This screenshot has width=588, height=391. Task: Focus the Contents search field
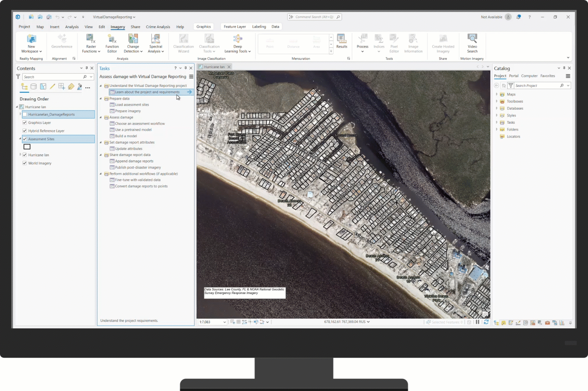pos(52,77)
